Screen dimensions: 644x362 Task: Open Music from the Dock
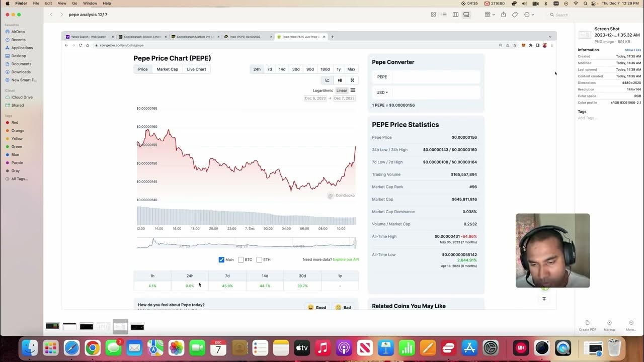pyautogui.click(x=323, y=348)
